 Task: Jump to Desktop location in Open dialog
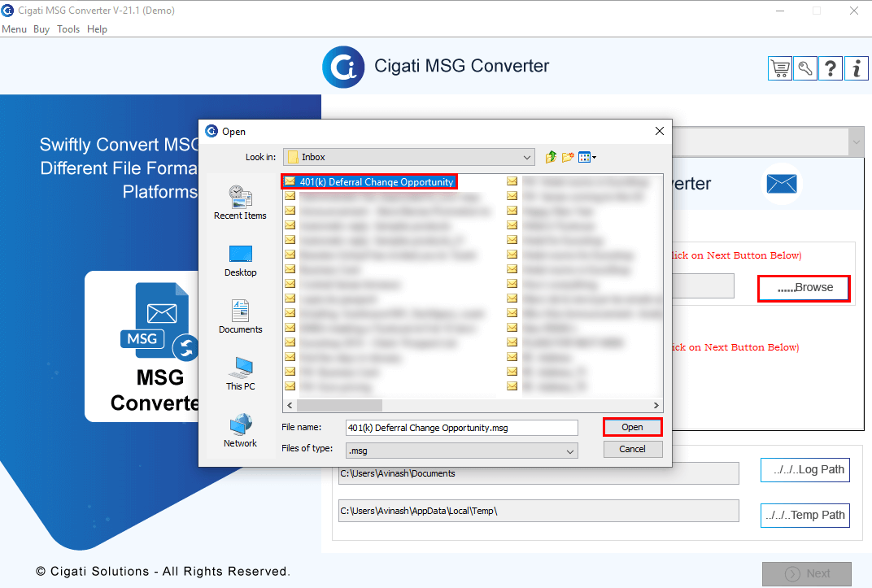click(240, 260)
